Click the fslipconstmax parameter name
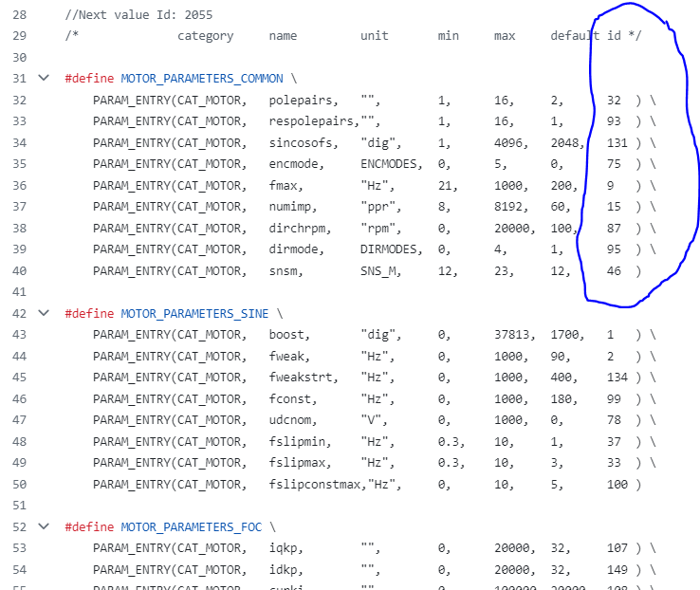 314,485
